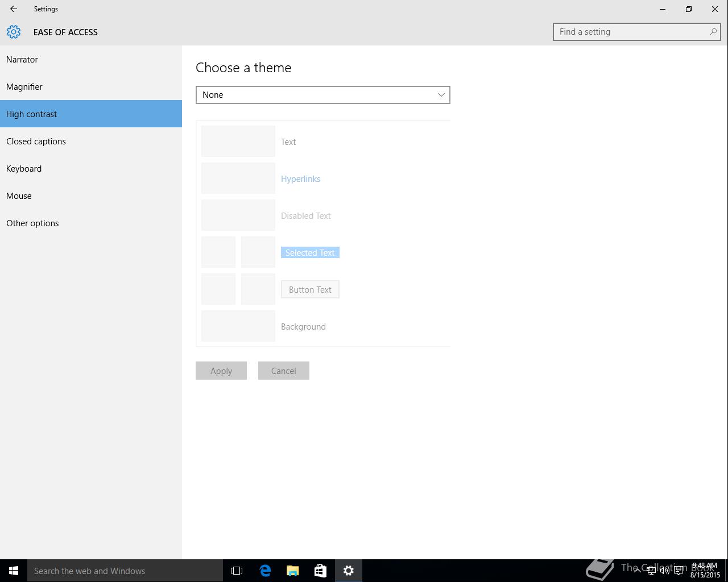Pick the second Button Text color swatch
728x582 pixels.
[258, 289]
